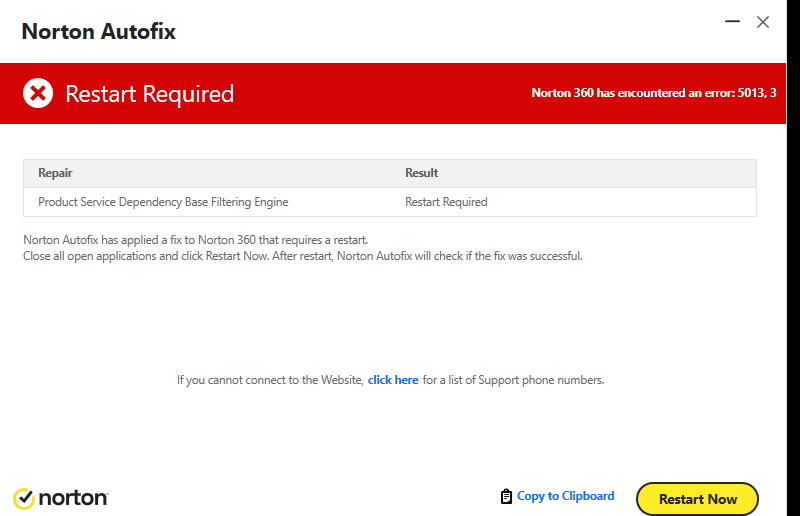Viewport: 800px width, 516px height.
Task: Click the Restart Now button
Action: [697, 499]
